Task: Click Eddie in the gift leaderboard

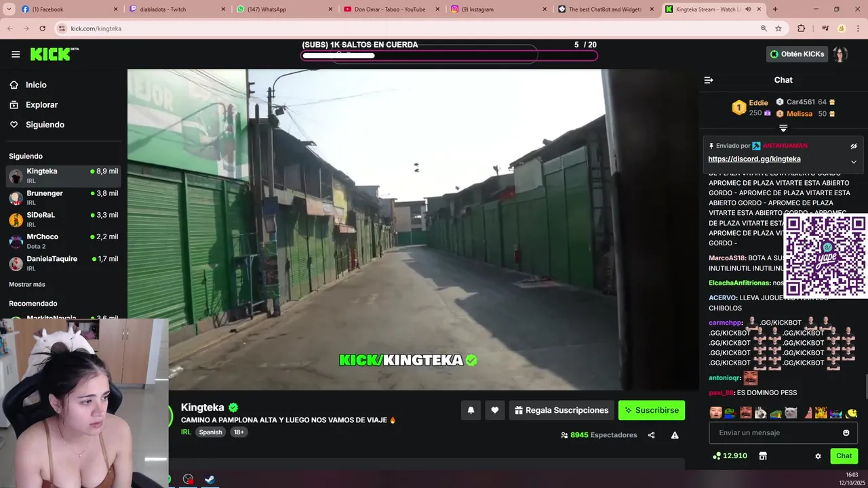Action: click(x=758, y=103)
